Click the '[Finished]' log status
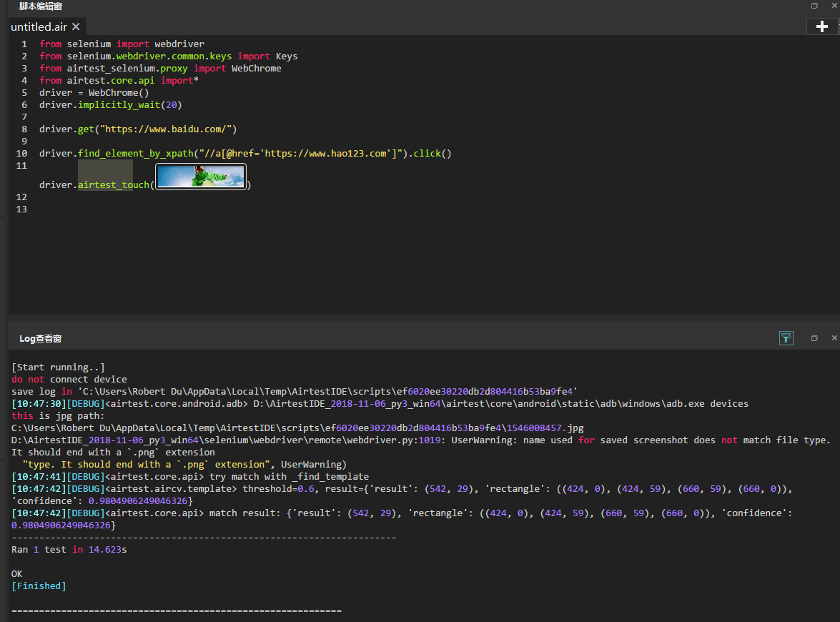 [39, 586]
